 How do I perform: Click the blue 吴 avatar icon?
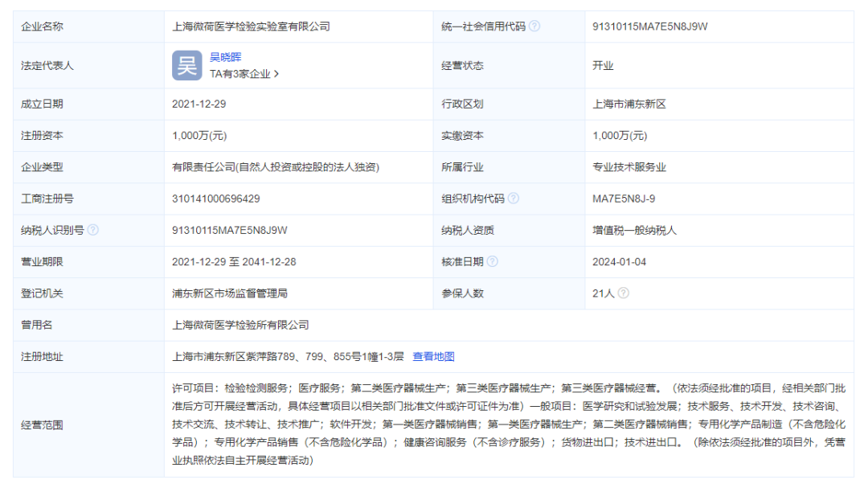coord(186,65)
